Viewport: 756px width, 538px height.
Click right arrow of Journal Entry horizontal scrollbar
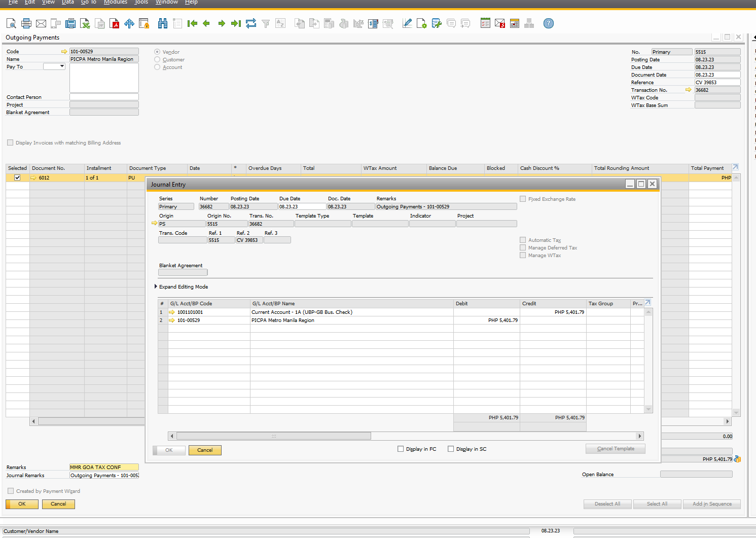pyautogui.click(x=640, y=436)
